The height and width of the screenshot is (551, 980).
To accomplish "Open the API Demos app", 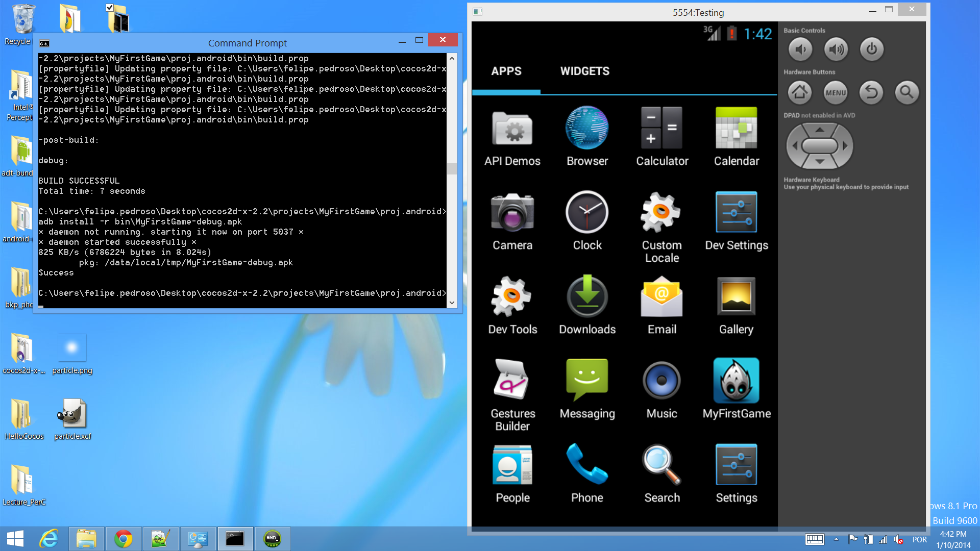I will coord(512,129).
